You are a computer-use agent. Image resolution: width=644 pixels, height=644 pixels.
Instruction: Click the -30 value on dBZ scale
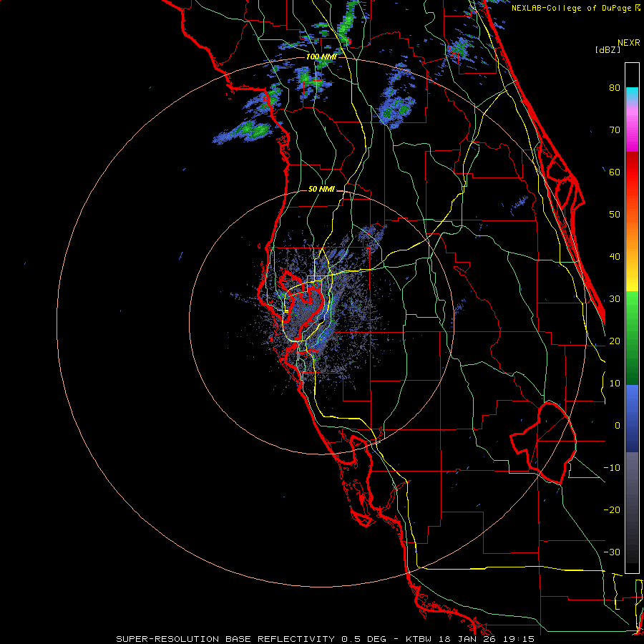click(x=612, y=552)
